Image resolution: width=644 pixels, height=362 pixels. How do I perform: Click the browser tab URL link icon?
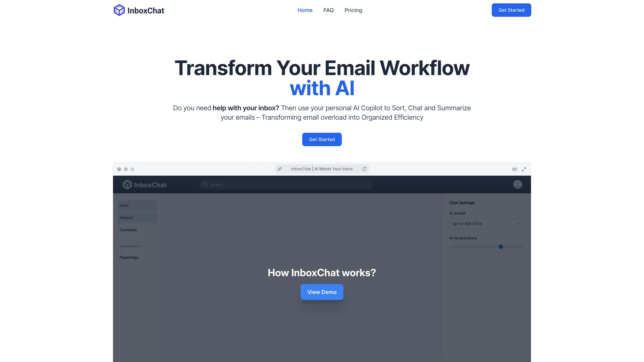pos(279,169)
